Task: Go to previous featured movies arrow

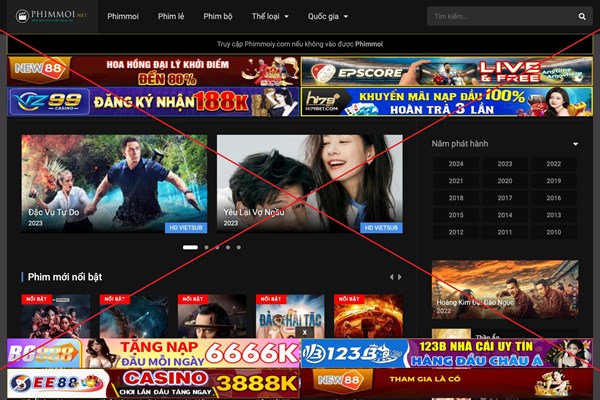Action: pos(391,277)
